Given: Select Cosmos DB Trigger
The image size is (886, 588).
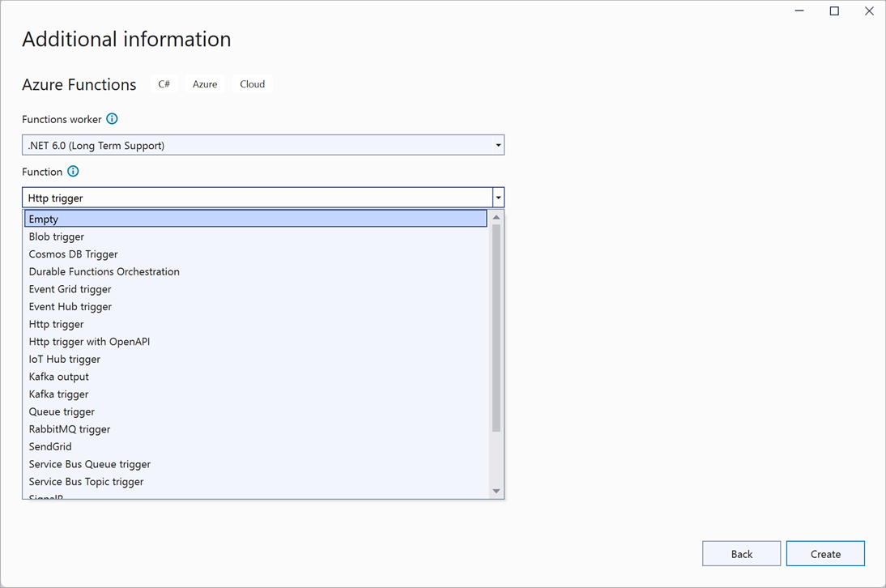Looking at the screenshot, I should pos(74,254).
